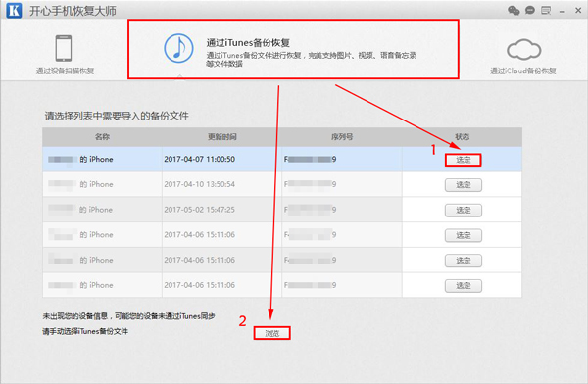
Task: Click the K app logo icon
Action: [x=14, y=10]
